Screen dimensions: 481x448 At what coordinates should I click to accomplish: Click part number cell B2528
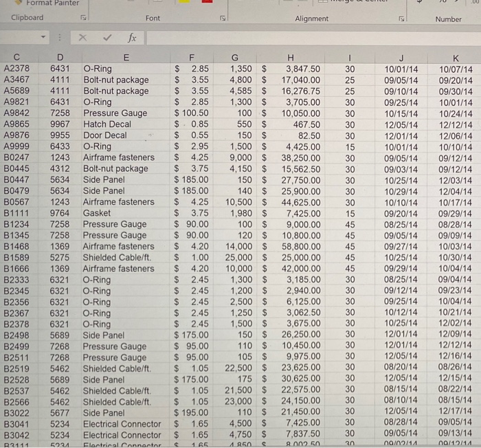(x=16, y=380)
